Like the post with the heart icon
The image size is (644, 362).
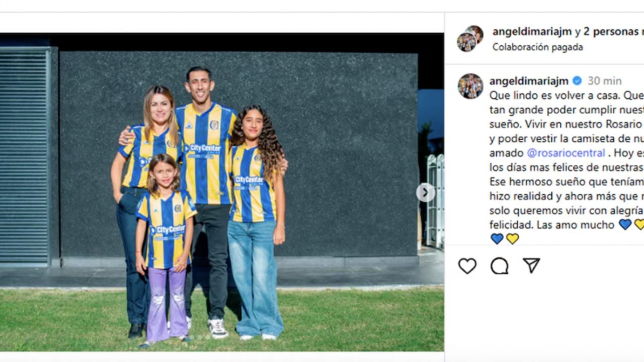tap(467, 266)
